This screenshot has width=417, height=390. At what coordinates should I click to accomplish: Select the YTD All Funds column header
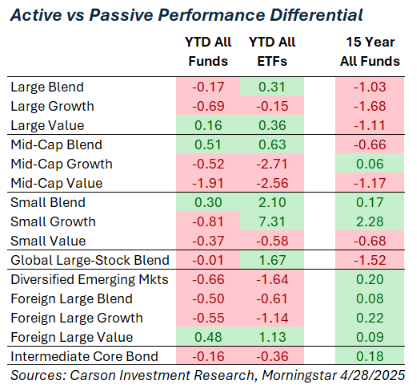208,52
